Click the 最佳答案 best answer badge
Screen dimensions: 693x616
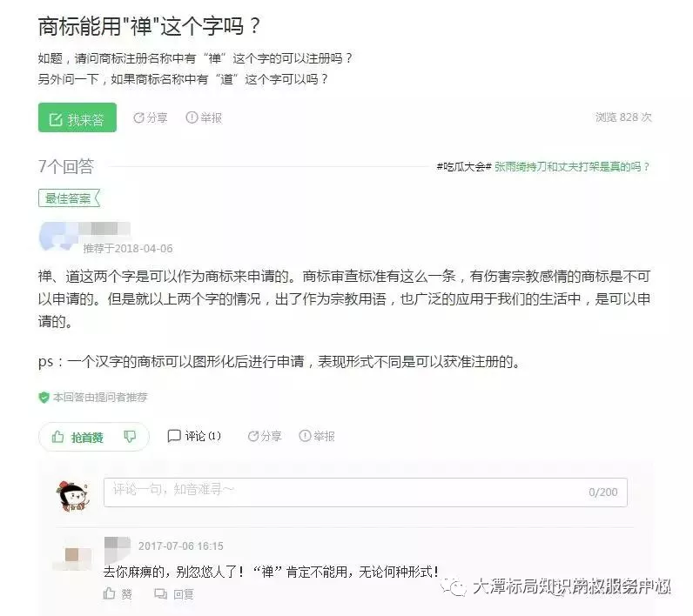[70, 198]
